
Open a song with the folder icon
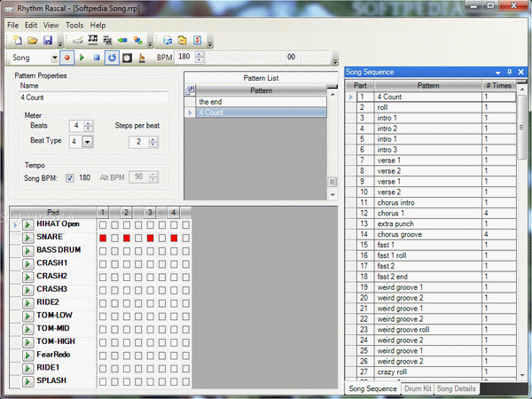point(32,41)
